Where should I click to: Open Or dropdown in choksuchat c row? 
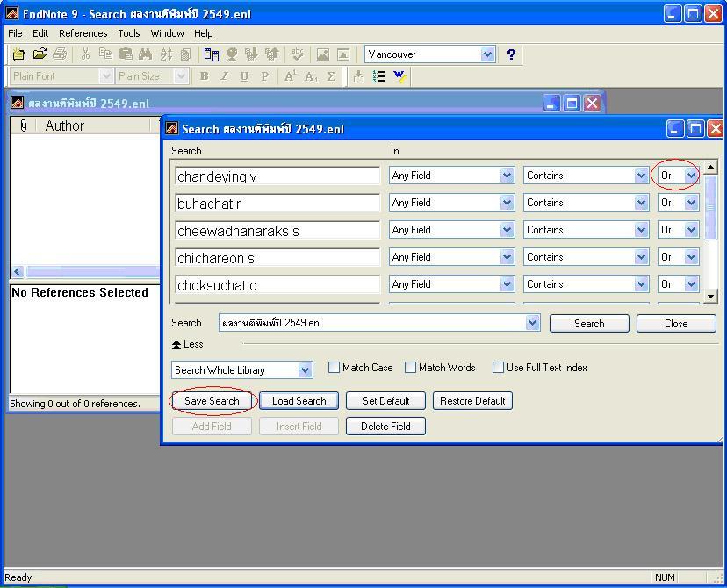point(691,284)
